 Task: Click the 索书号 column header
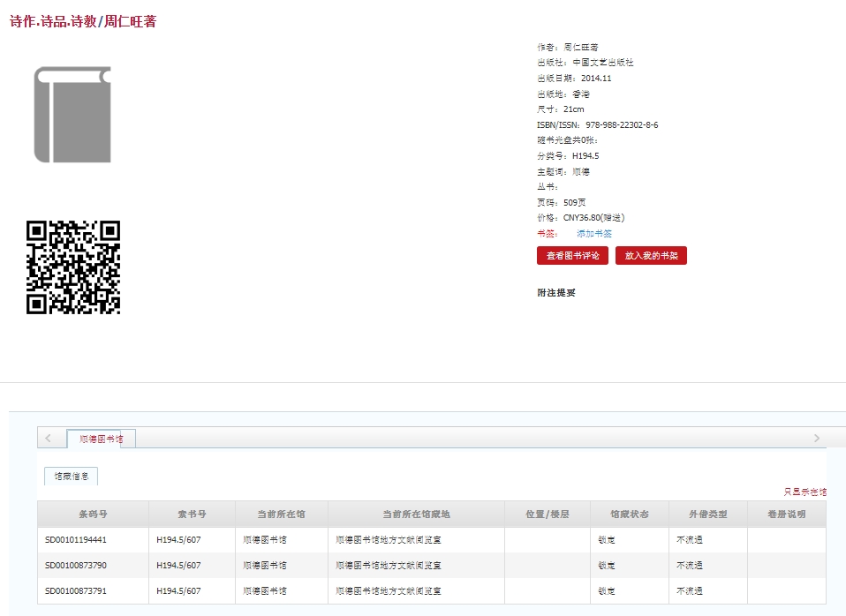click(192, 515)
